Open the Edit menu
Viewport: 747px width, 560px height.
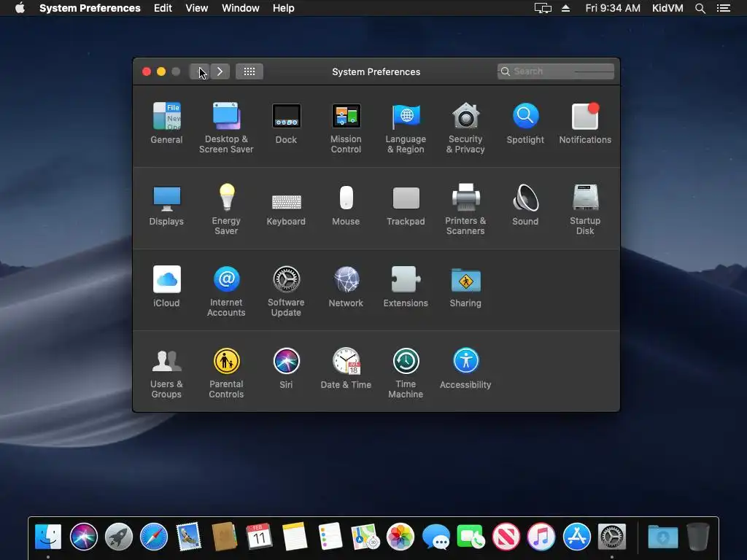[x=163, y=8]
